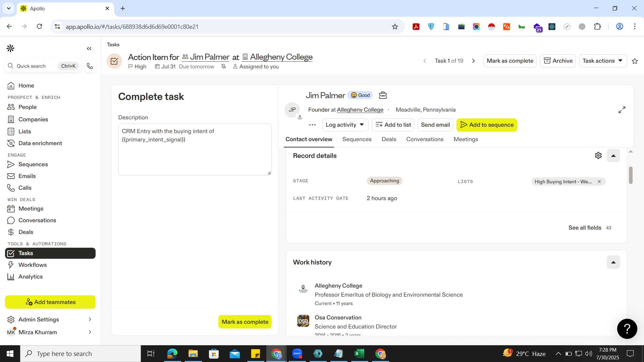Viewport: 644px width, 362px height.
Task: Click yellow Mark as complete button
Action: click(x=245, y=322)
